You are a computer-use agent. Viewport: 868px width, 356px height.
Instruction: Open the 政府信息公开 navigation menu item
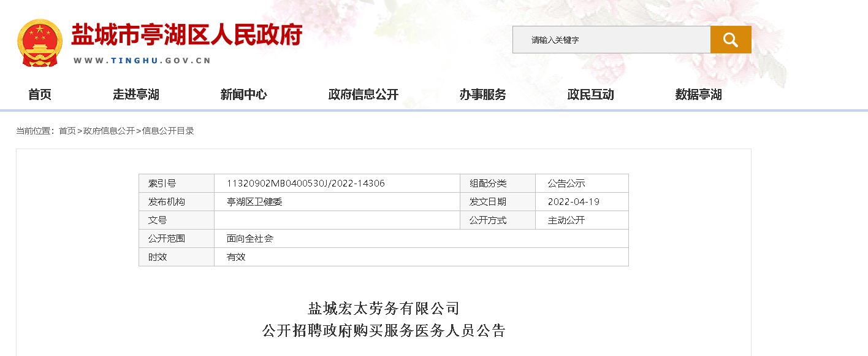click(364, 95)
